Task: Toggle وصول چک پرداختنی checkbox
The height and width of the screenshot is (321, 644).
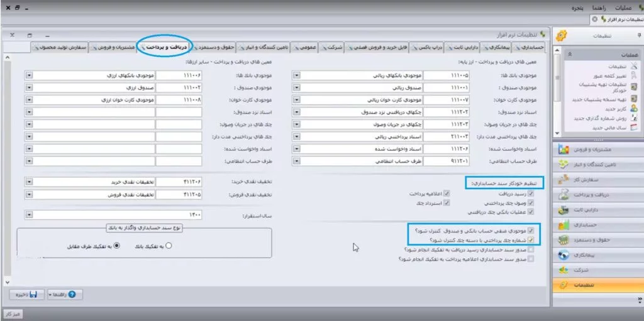Action: coord(531,202)
